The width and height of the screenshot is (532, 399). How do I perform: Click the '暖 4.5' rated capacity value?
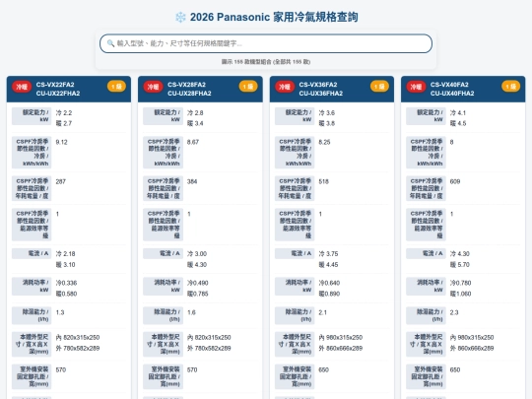coord(458,123)
